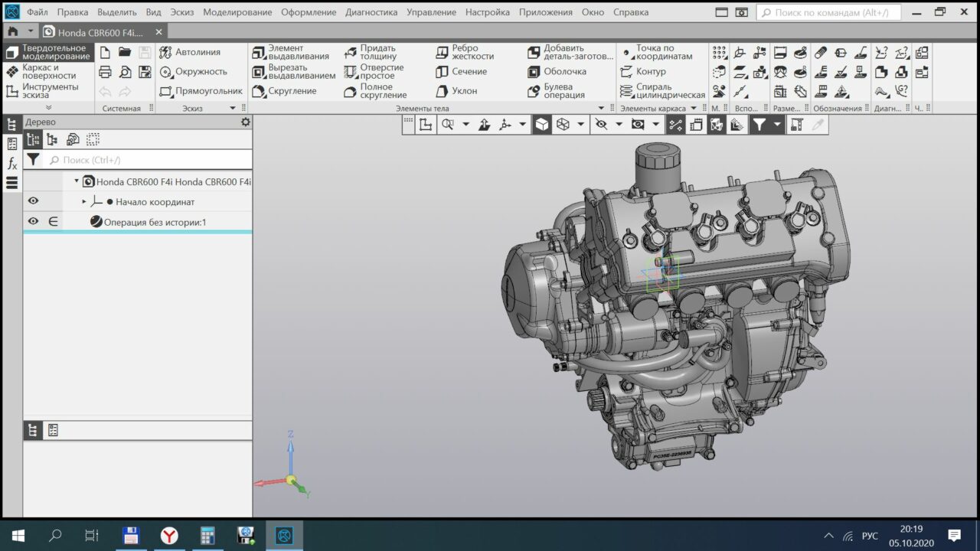980x551 pixels.
Task: Open orientation axes dropdown arrow
Action: (523, 125)
